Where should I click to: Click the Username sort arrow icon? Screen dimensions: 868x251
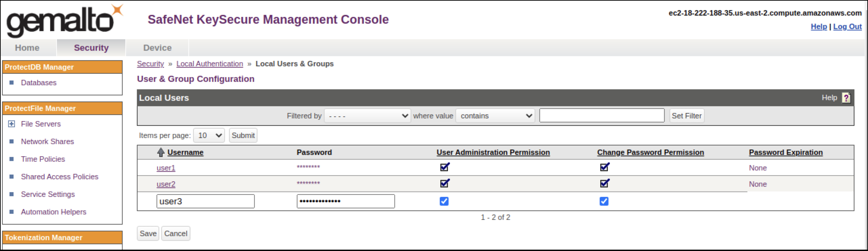(x=161, y=153)
